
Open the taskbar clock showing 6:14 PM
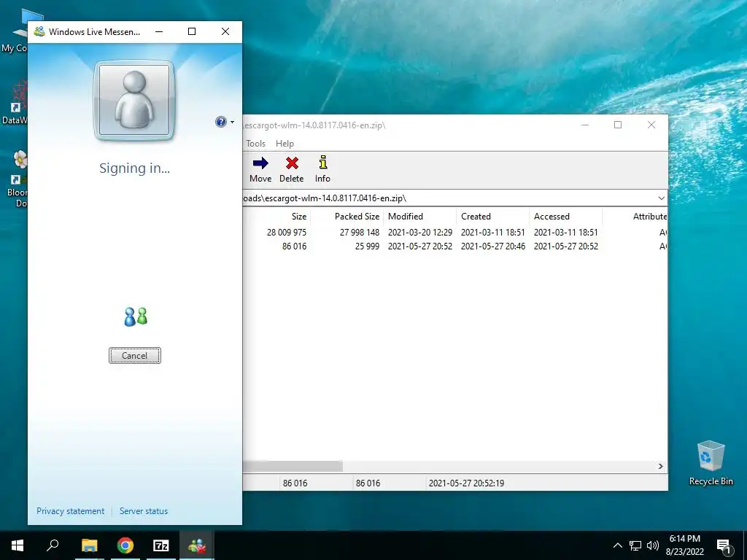tap(684, 545)
